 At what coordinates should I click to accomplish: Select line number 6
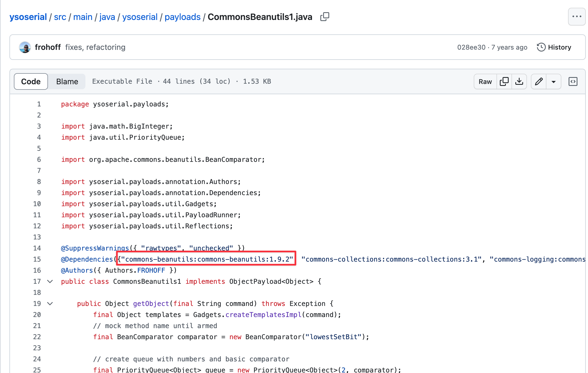[x=39, y=160]
